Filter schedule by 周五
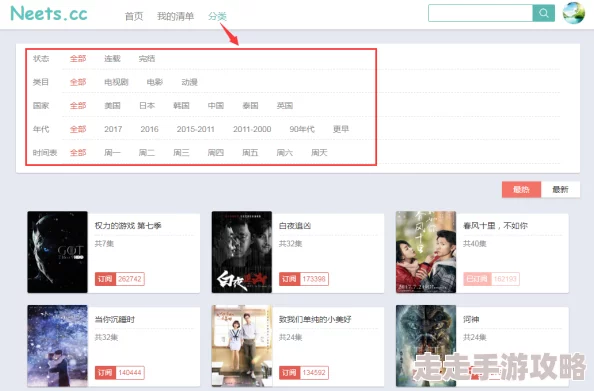 coord(250,153)
